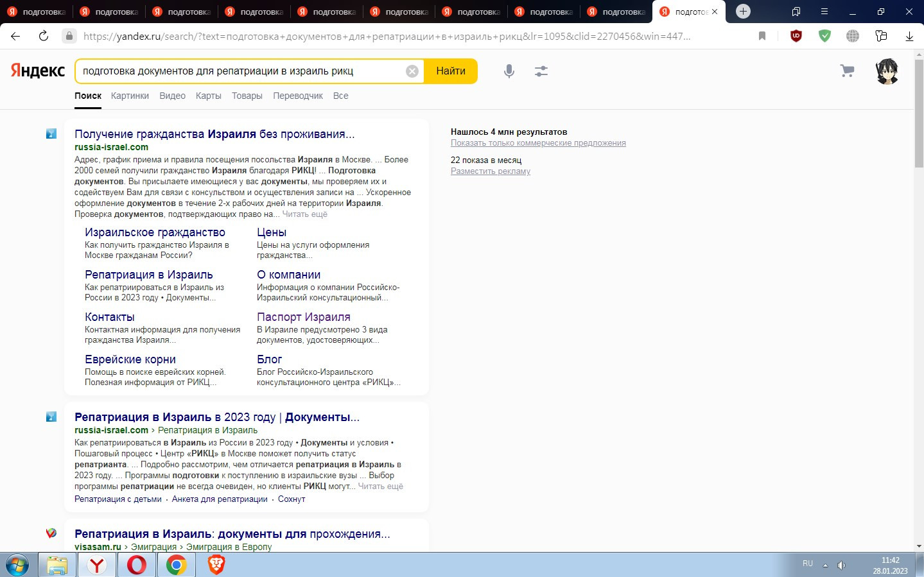
Task: Open the Yandex shopping cart icon
Action: pyautogui.click(x=848, y=71)
